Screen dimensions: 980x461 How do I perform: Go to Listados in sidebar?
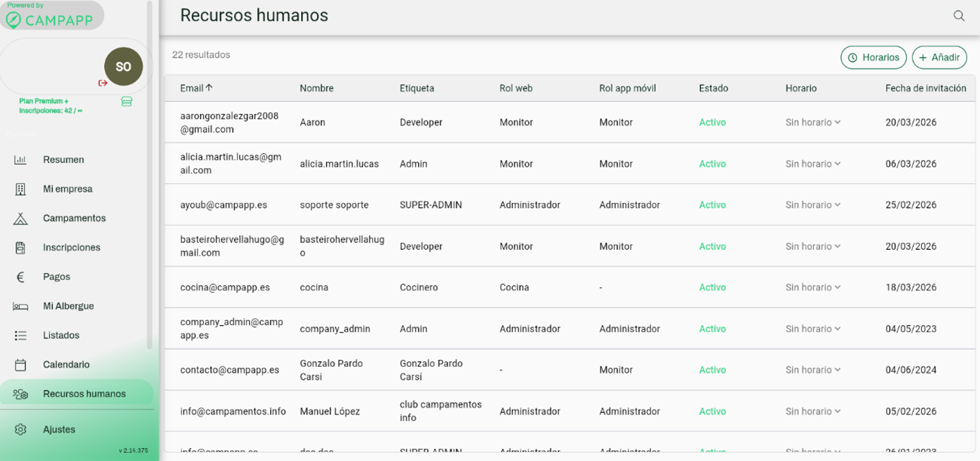point(60,336)
